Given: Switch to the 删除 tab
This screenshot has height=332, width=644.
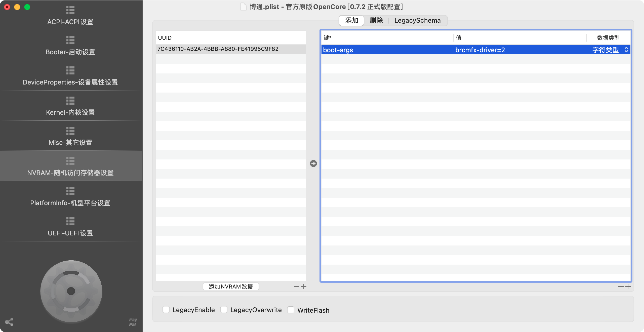Looking at the screenshot, I should click(376, 20).
